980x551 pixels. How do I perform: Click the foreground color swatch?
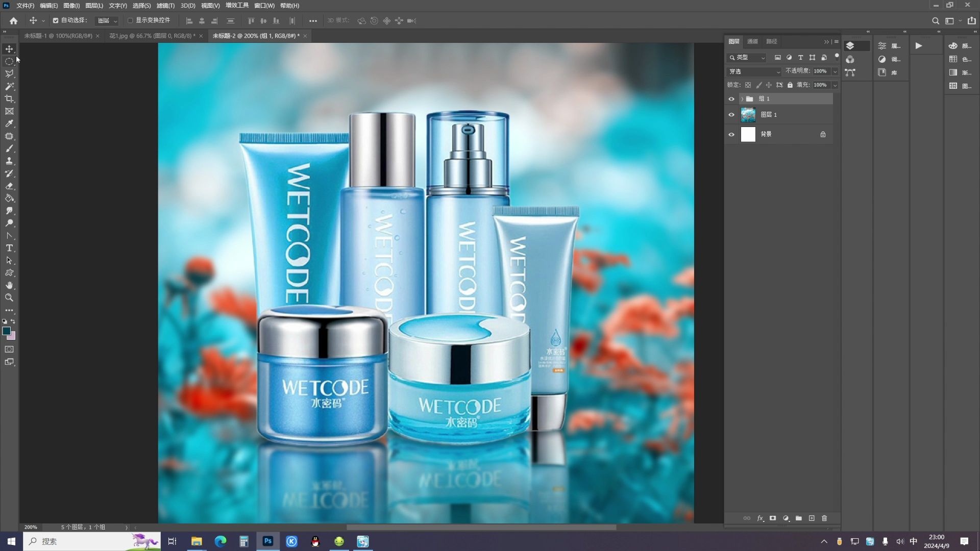click(x=6, y=331)
